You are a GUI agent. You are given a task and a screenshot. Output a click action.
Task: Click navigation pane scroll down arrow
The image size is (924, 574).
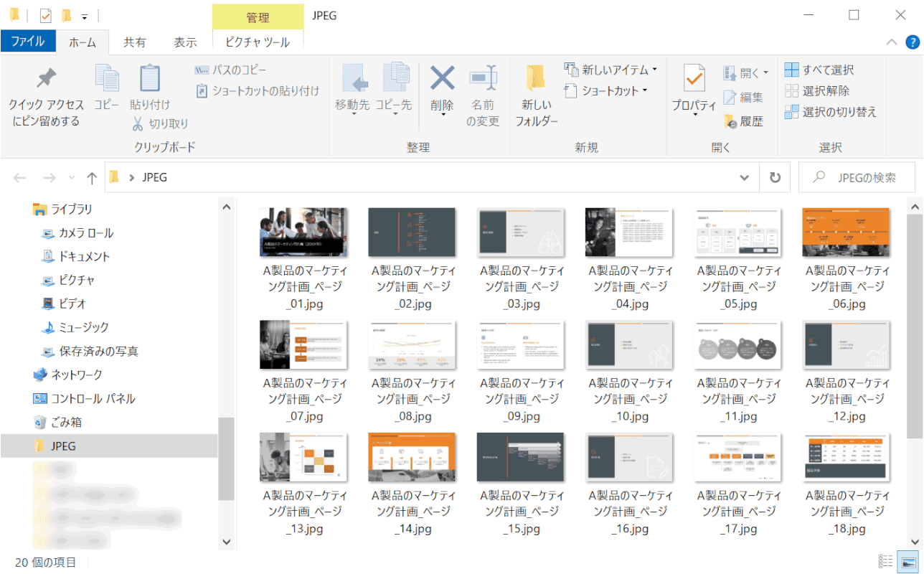pos(226,542)
